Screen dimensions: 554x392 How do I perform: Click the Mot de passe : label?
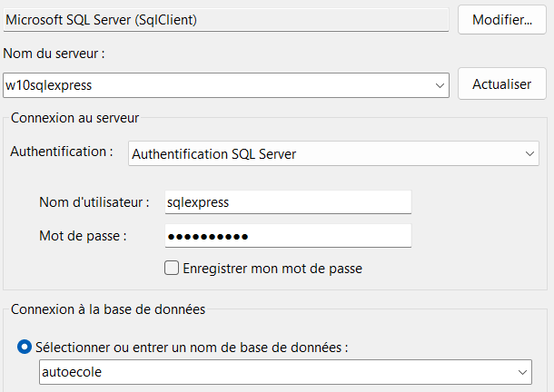tap(83, 236)
